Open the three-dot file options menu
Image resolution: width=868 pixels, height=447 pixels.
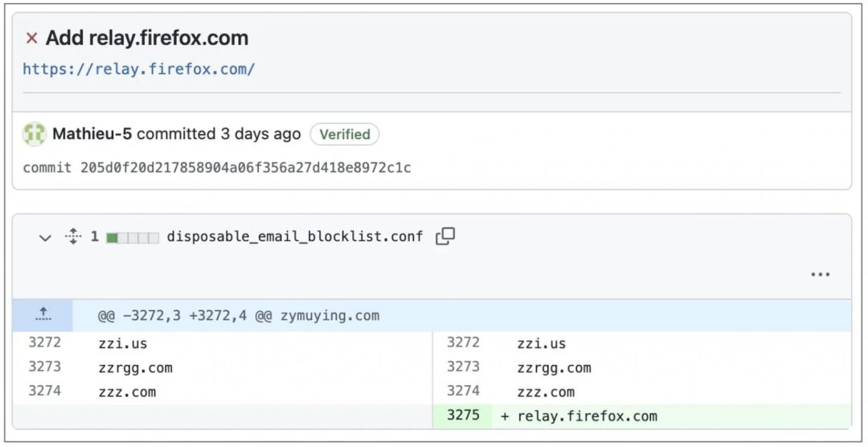[x=820, y=274]
